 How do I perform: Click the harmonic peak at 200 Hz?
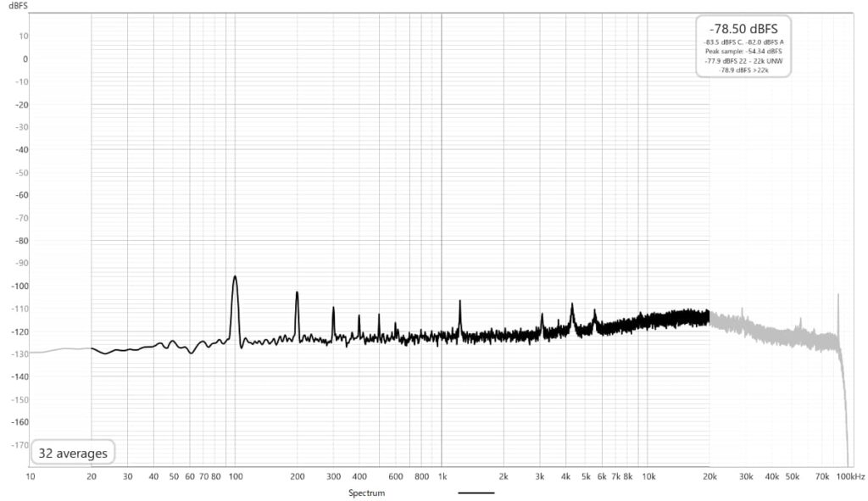pyautogui.click(x=297, y=293)
